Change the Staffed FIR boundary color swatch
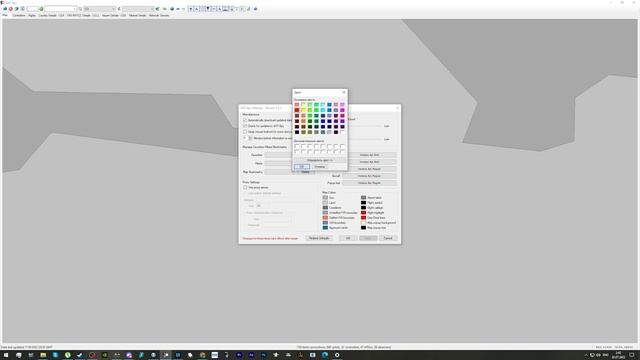 [325, 218]
